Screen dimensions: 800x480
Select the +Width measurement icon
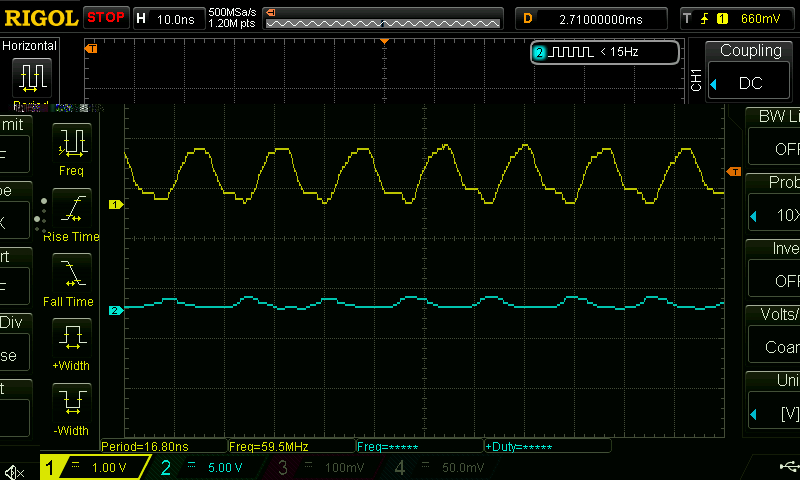72,338
